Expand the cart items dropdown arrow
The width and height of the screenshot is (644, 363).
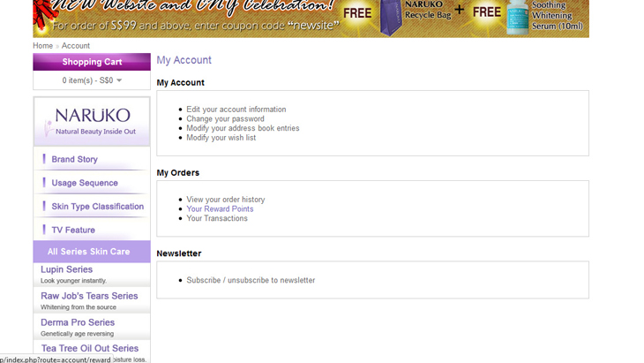coord(119,80)
